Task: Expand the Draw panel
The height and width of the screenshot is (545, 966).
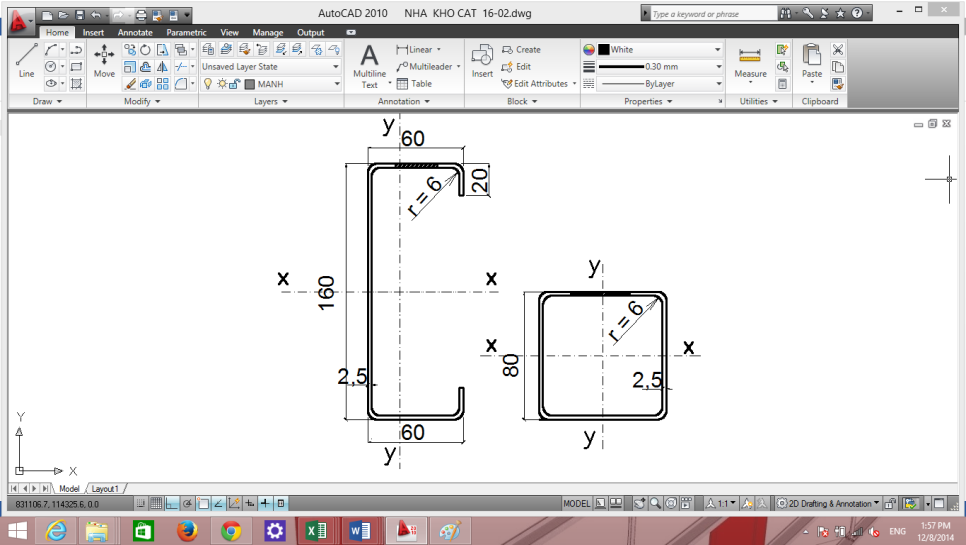Action: tap(47, 102)
